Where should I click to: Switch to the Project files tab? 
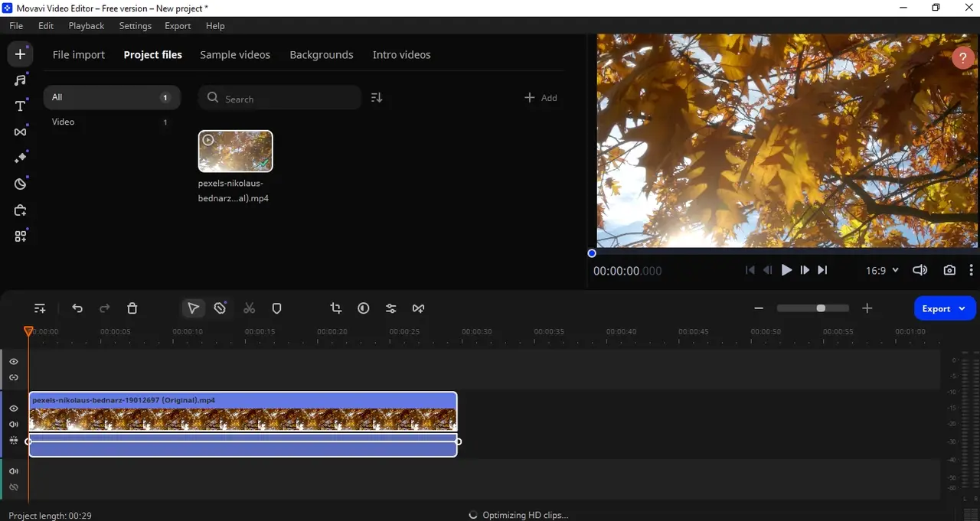(153, 54)
